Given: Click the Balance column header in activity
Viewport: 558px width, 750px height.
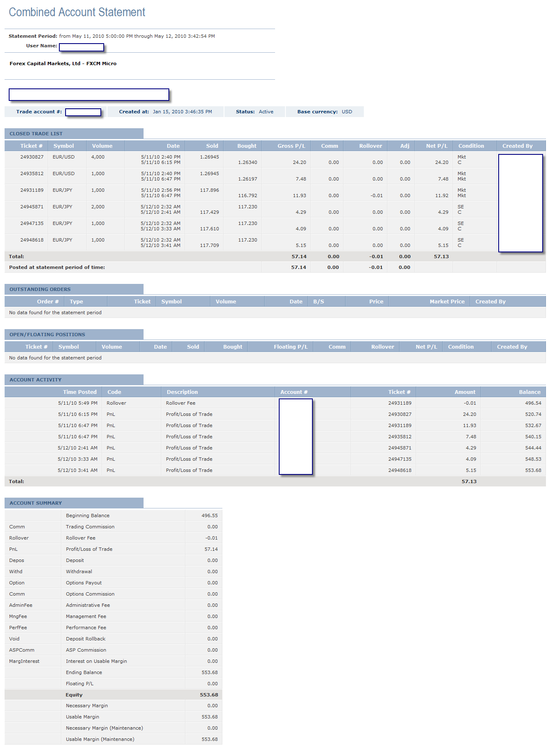Looking at the screenshot, I should point(530,392).
